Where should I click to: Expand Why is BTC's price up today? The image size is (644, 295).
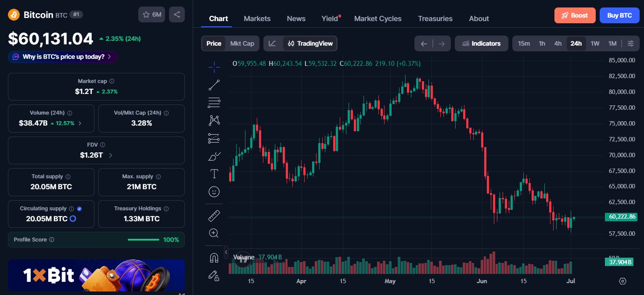pos(62,57)
